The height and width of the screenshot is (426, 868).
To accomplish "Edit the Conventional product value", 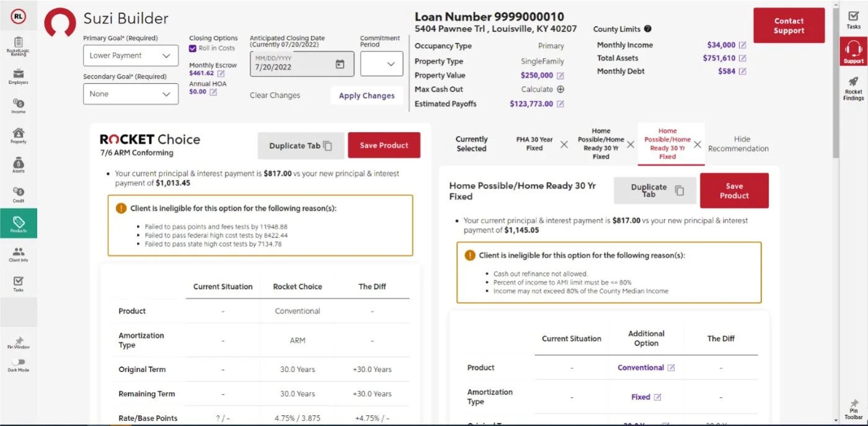I will [671, 368].
